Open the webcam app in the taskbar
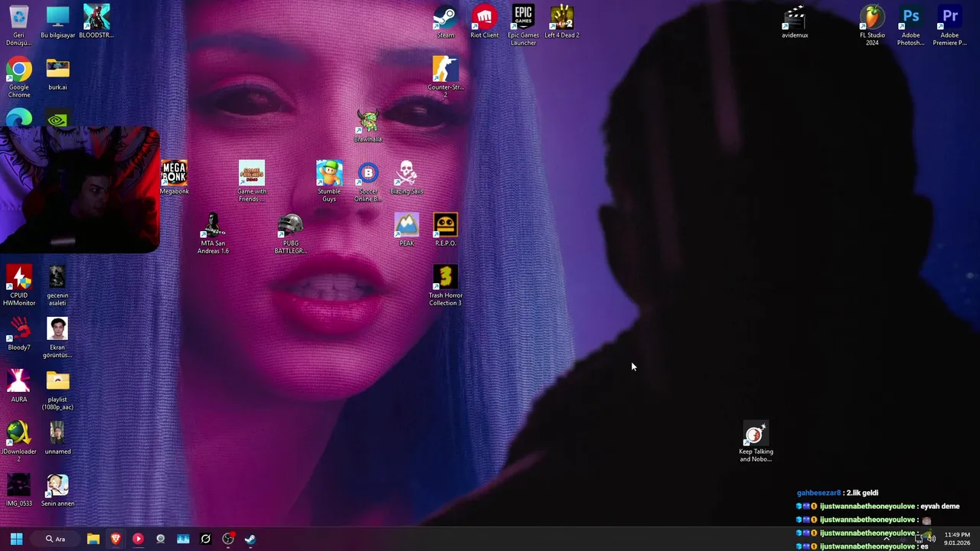Viewport: 980px width, 551px height. pyautogui.click(x=160, y=539)
